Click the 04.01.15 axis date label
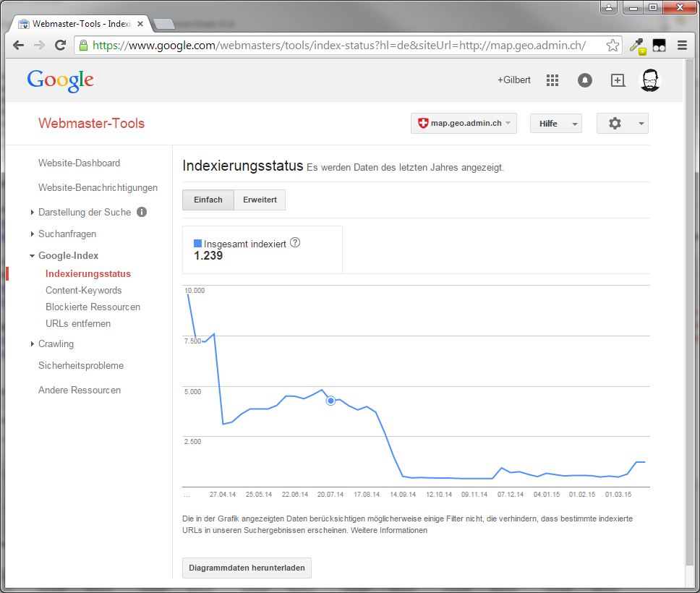Viewport: 700px width, 593px height. [547, 495]
